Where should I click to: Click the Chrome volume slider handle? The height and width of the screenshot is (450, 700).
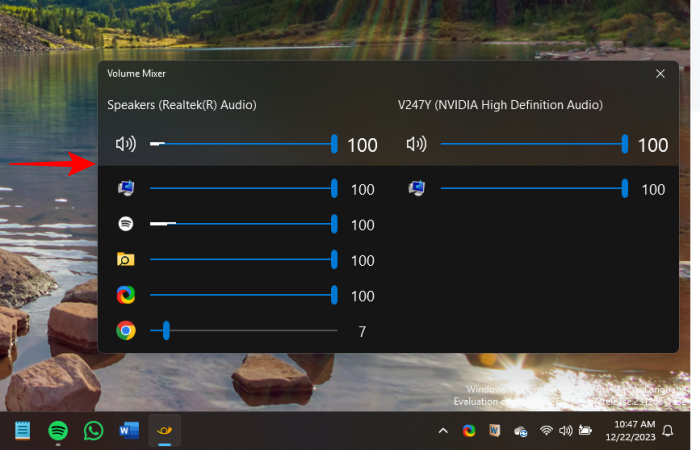pos(166,331)
